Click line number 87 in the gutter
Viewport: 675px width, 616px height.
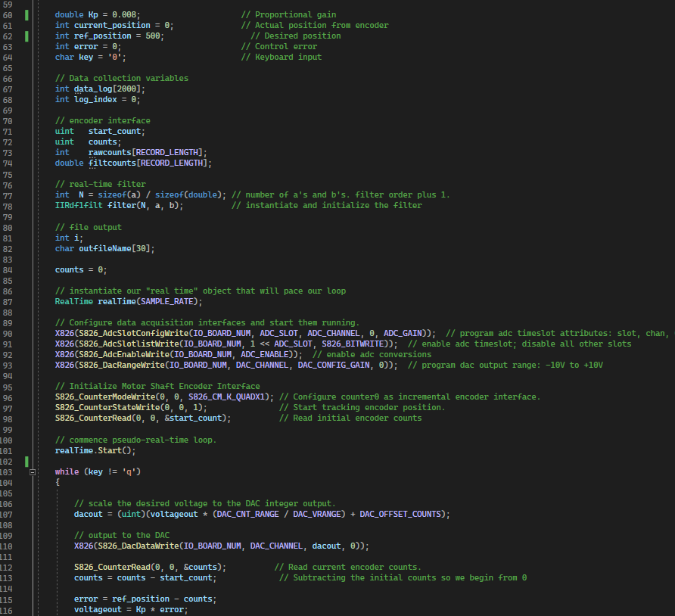7,301
